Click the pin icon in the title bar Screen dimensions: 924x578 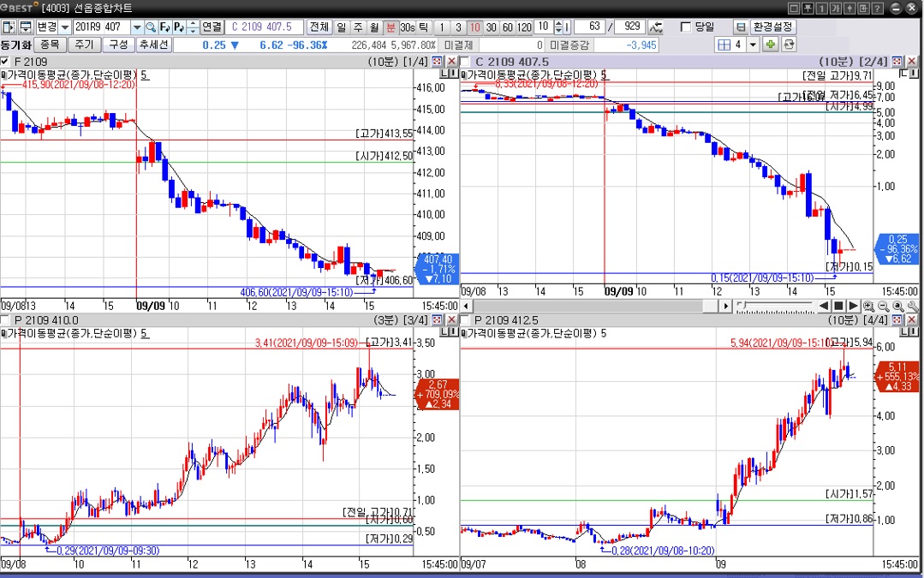(x=808, y=9)
